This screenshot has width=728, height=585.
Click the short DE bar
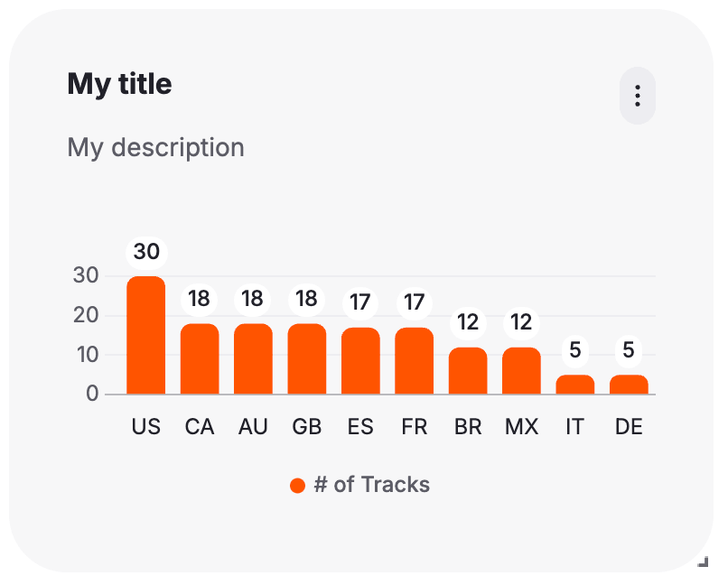[x=629, y=385]
